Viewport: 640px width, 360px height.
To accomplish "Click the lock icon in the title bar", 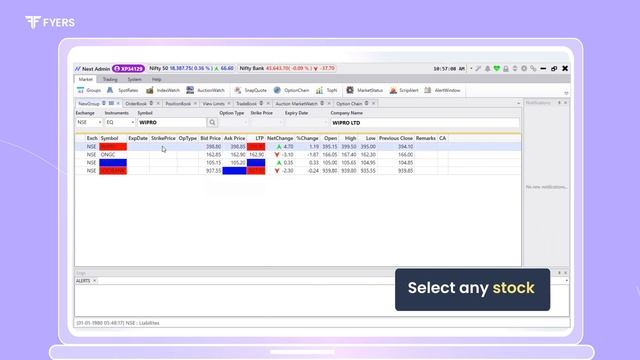I will point(506,69).
